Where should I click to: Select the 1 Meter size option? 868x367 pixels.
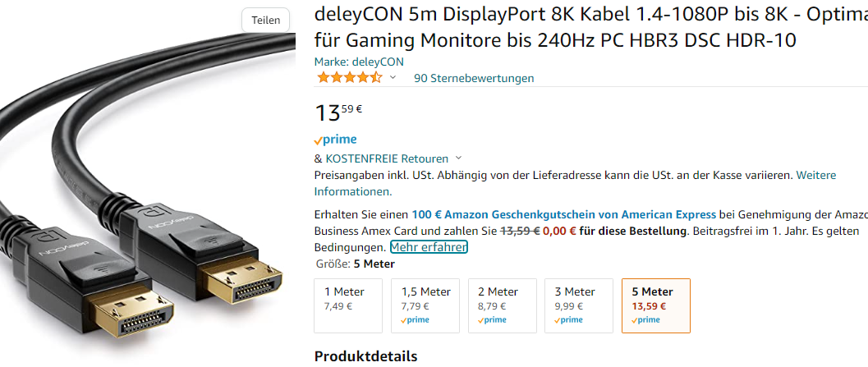point(348,305)
